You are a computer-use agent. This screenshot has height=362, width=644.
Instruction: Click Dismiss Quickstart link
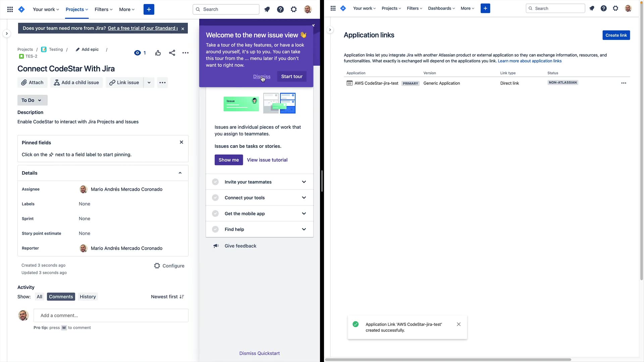(x=259, y=353)
